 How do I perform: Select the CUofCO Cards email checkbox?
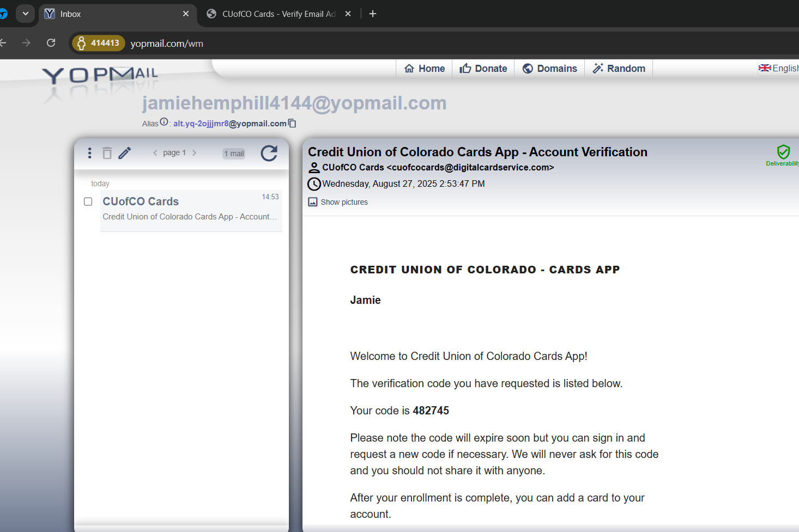click(x=88, y=201)
